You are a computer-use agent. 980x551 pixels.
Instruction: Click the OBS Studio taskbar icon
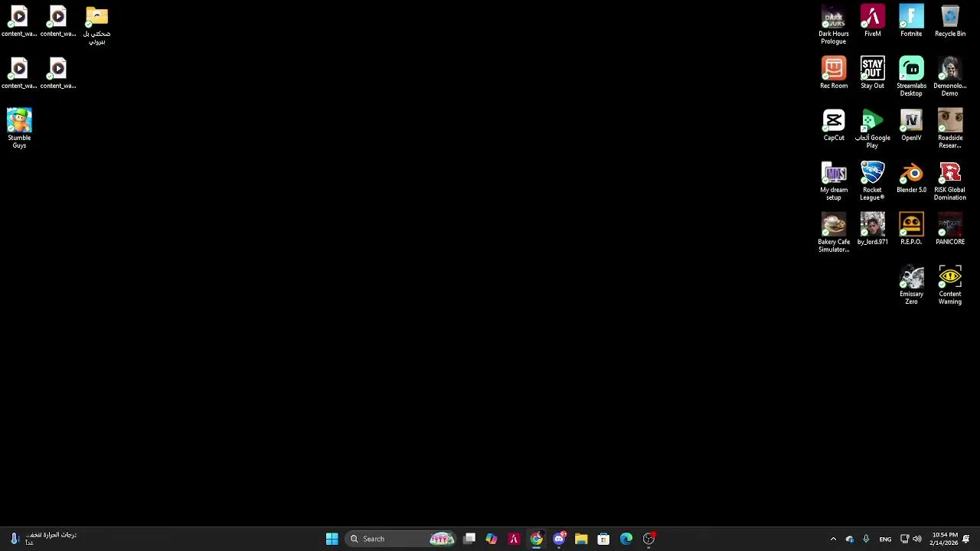(x=648, y=539)
